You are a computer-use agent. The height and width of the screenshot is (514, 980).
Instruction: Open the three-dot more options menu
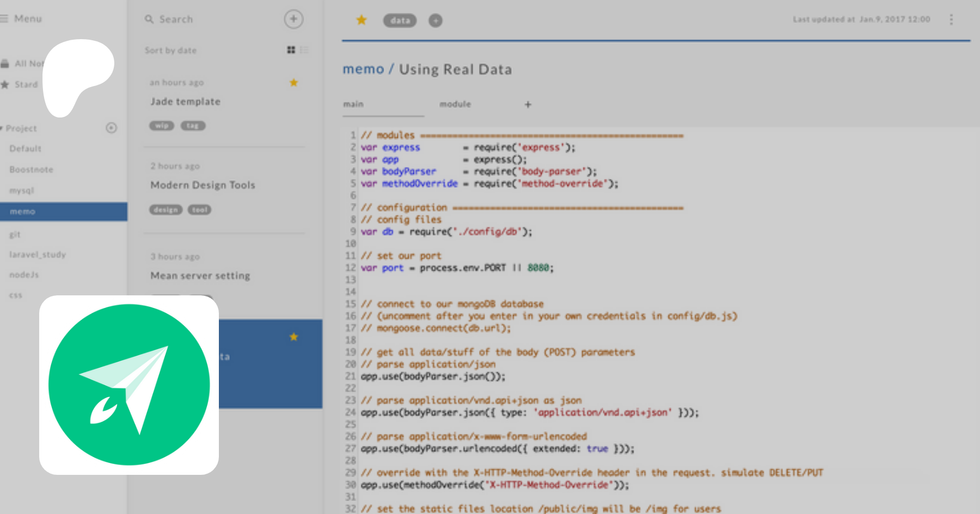click(951, 20)
